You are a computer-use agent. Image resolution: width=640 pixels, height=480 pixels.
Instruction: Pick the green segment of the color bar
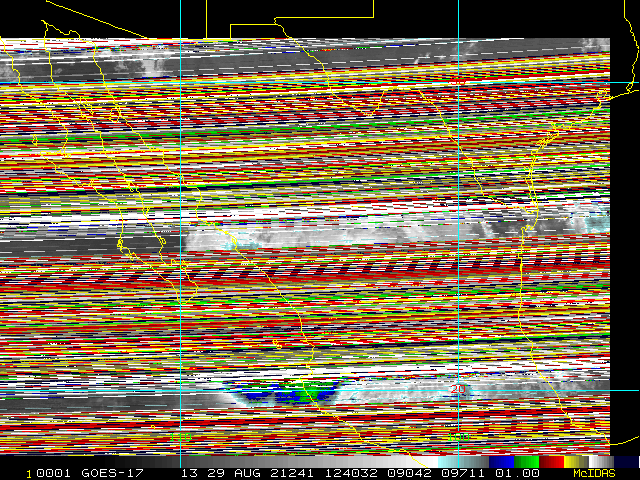(x=527, y=462)
